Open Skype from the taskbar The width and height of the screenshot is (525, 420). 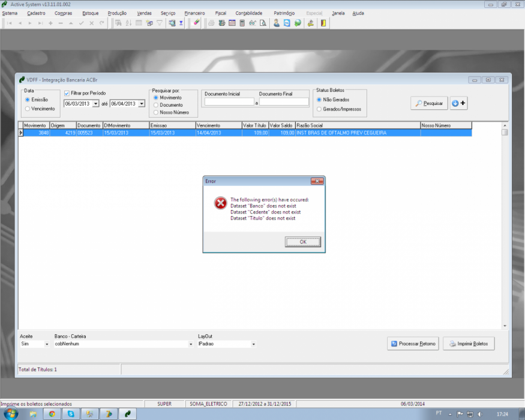[x=71, y=414]
